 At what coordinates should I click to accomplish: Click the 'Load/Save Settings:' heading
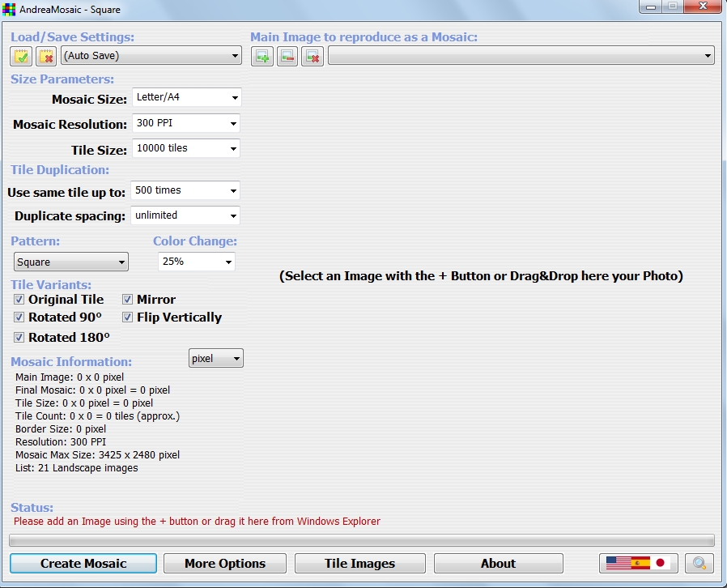72,37
